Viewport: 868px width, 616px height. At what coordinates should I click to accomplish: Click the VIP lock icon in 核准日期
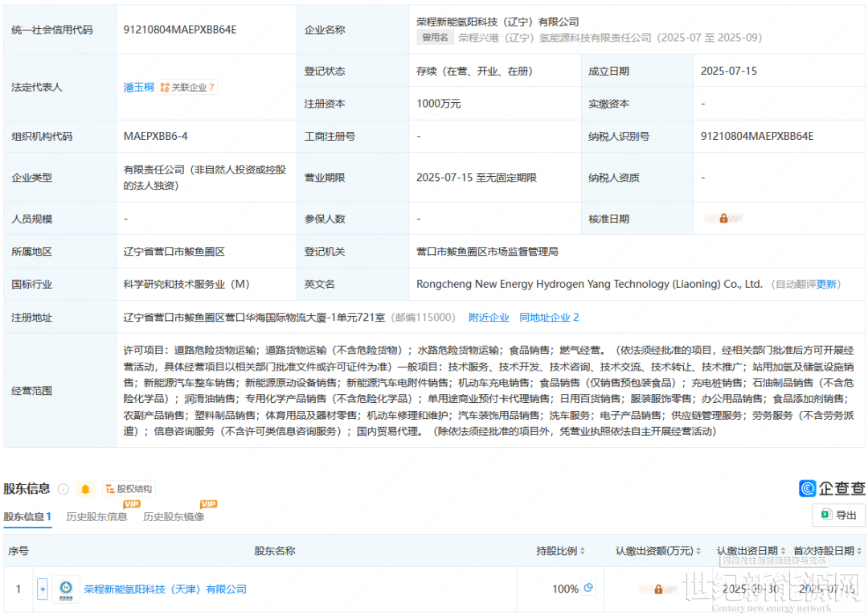pos(723,218)
